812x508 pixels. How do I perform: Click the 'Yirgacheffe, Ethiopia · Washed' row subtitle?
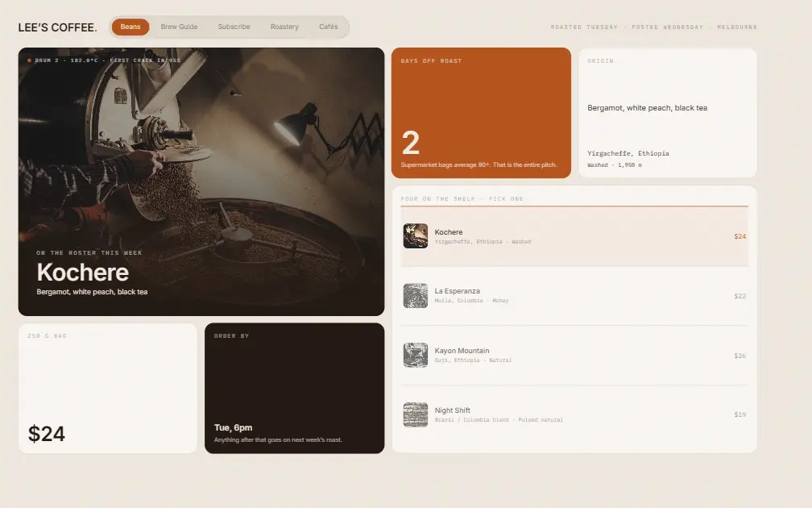click(483, 242)
